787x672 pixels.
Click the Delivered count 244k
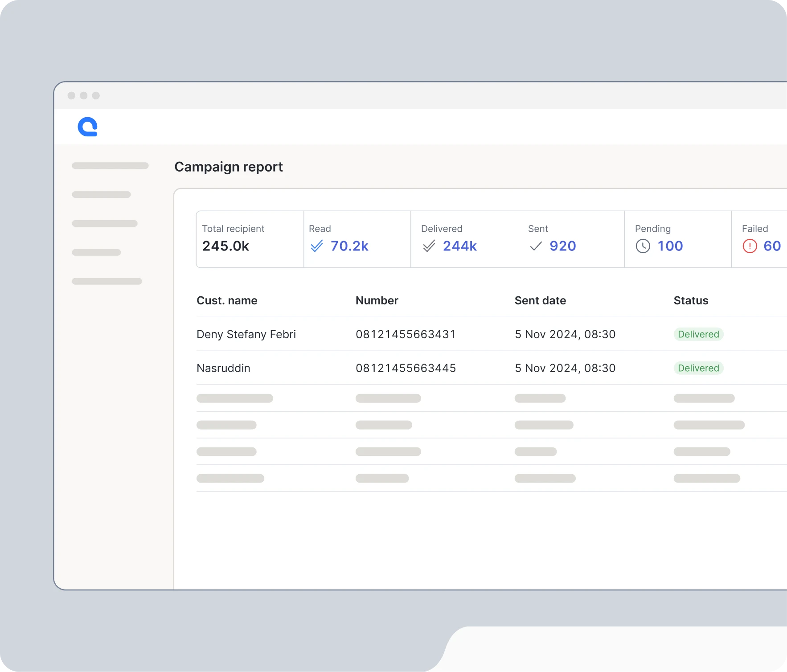tap(459, 246)
